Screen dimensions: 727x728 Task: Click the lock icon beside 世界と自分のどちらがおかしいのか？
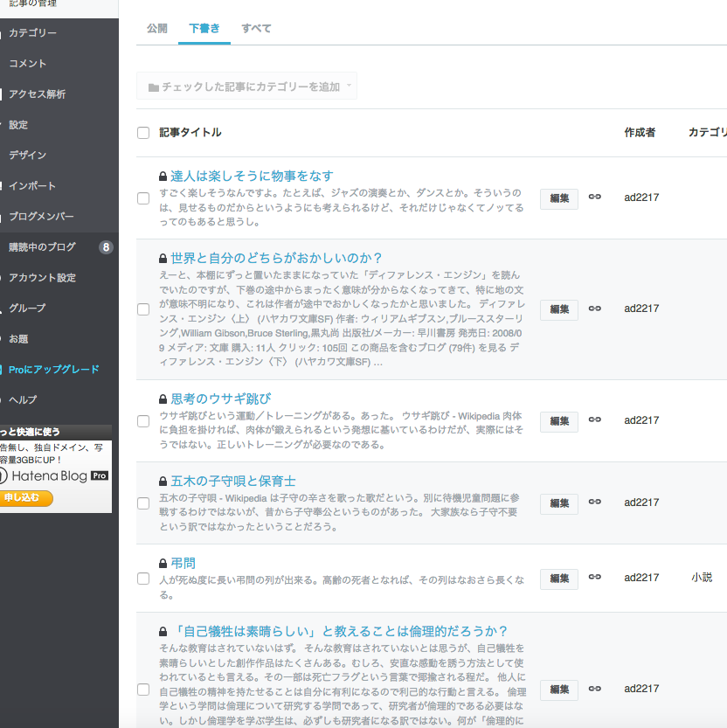pos(163,259)
